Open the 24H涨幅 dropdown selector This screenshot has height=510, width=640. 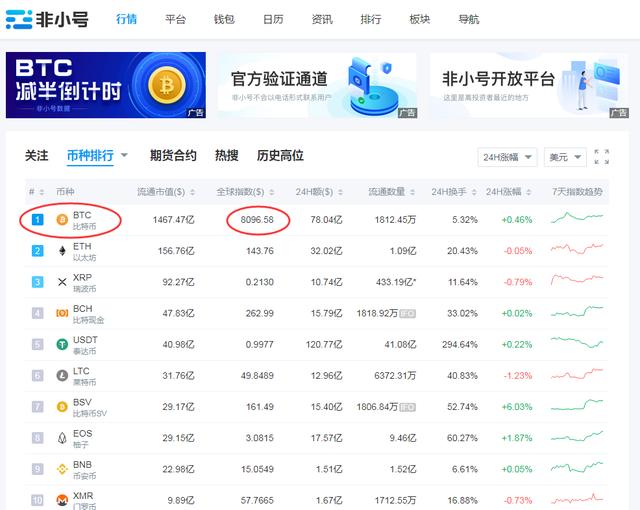coord(507,157)
